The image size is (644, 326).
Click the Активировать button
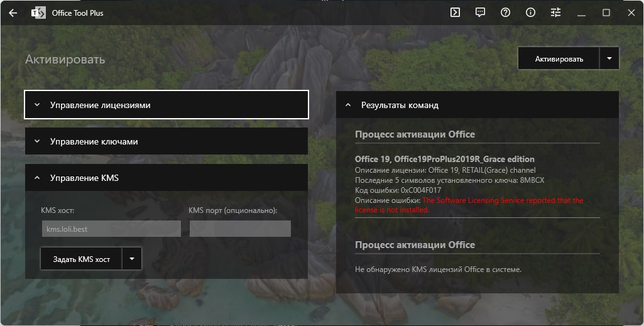[x=559, y=58]
